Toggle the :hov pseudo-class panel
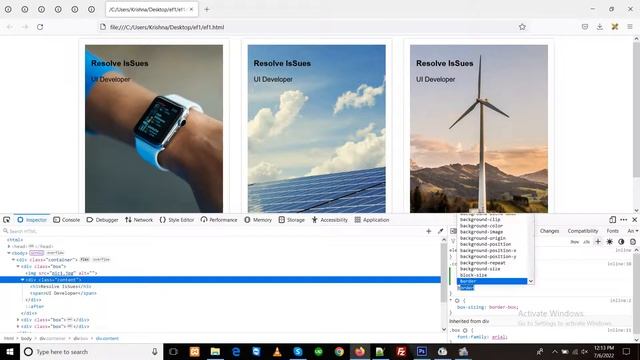The image size is (640, 360). pyautogui.click(x=575, y=242)
